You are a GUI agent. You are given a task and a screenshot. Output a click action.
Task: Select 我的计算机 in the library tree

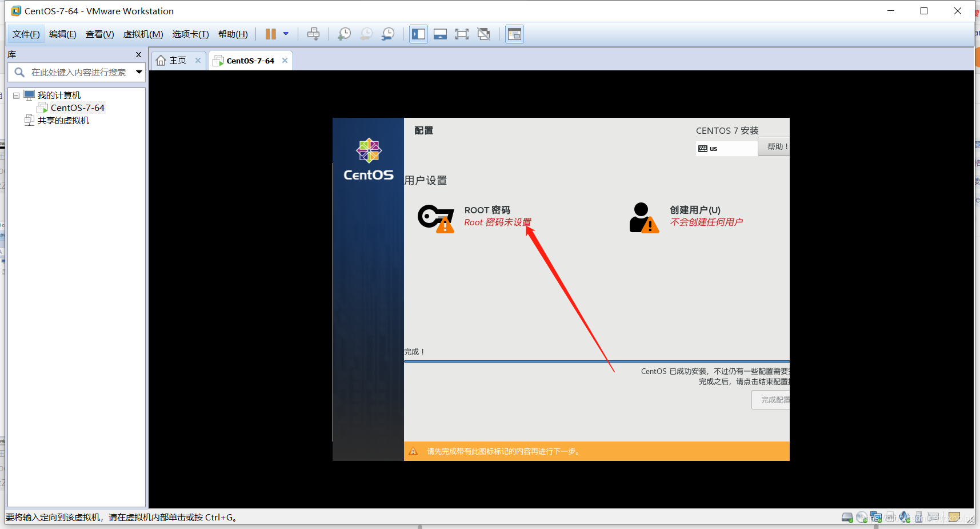pos(59,95)
